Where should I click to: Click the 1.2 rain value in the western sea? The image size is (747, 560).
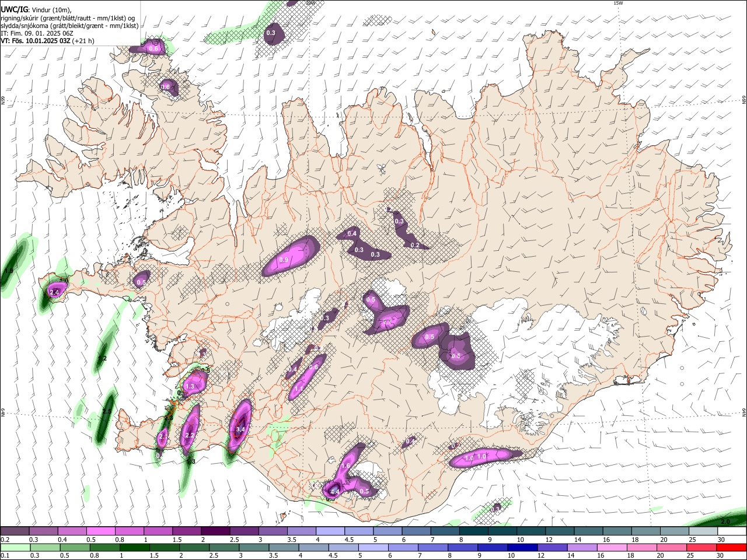(x=102, y=358)
